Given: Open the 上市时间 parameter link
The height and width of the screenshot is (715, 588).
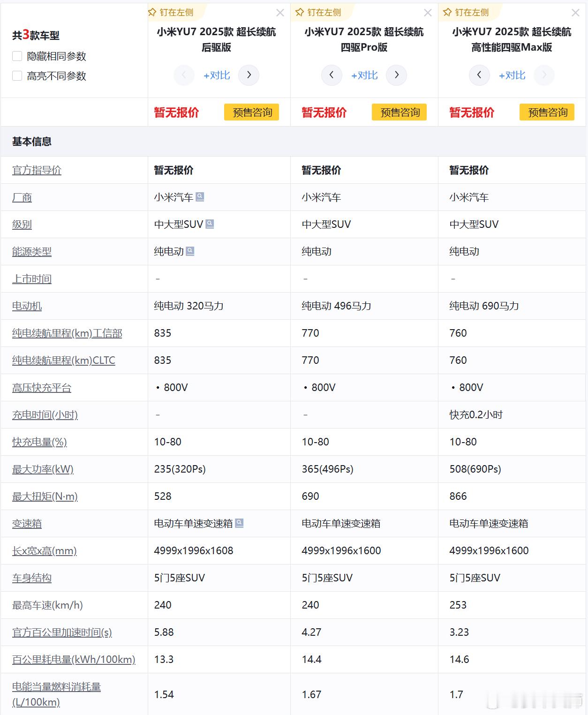Looking at the screenshot, I should pos(32,279).
